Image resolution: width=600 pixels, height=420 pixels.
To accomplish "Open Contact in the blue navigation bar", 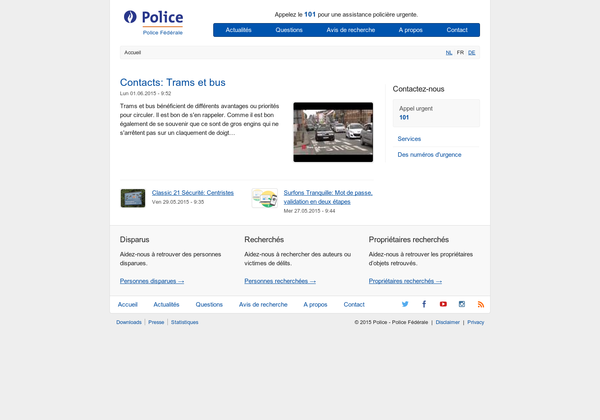I will click(x=457, y=30).
